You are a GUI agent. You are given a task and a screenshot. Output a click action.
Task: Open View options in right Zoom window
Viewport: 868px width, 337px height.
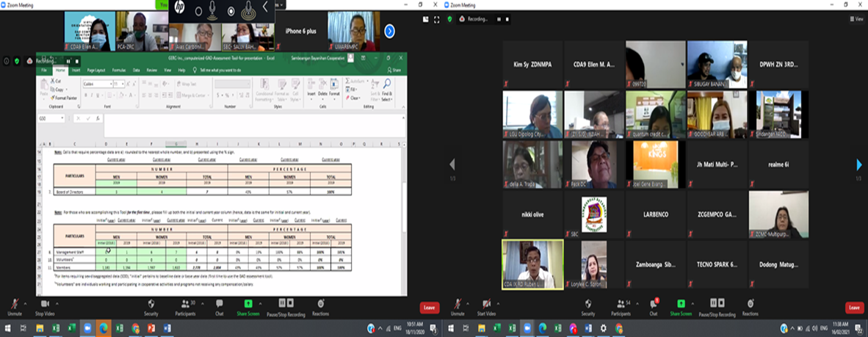coord(856,19)
